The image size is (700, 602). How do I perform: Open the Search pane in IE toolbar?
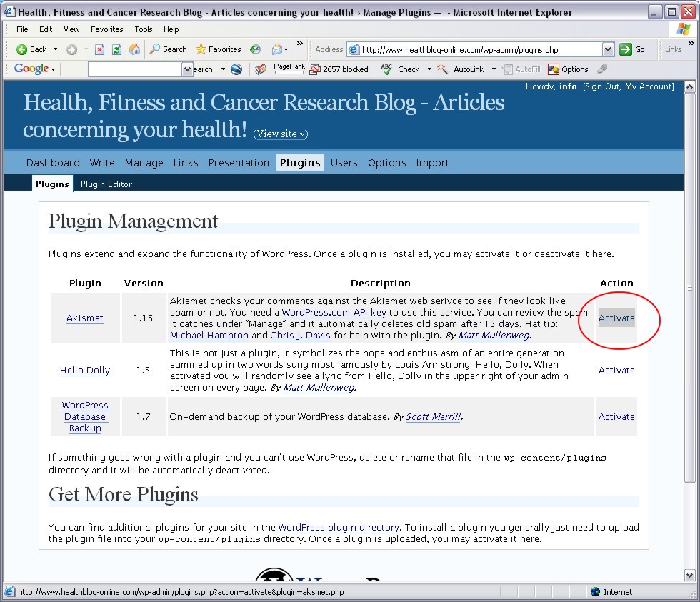(168, 49)
